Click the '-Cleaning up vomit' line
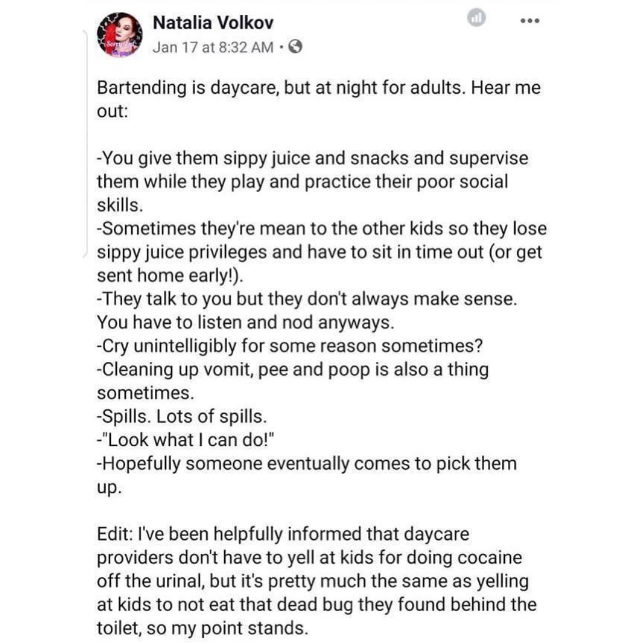Image resolution: width=644 pixels, height=644 pixels. (293, 369)
